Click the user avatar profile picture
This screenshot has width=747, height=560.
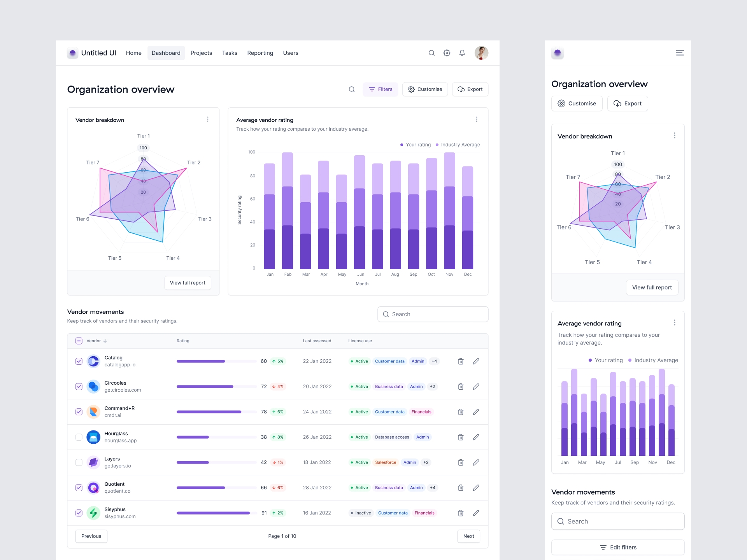[x=481, y=53]
